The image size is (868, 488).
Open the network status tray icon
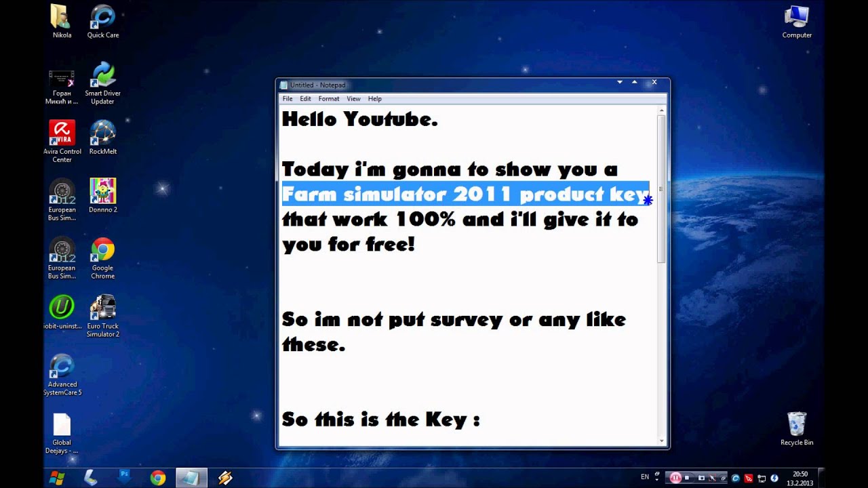click(762, 478)
